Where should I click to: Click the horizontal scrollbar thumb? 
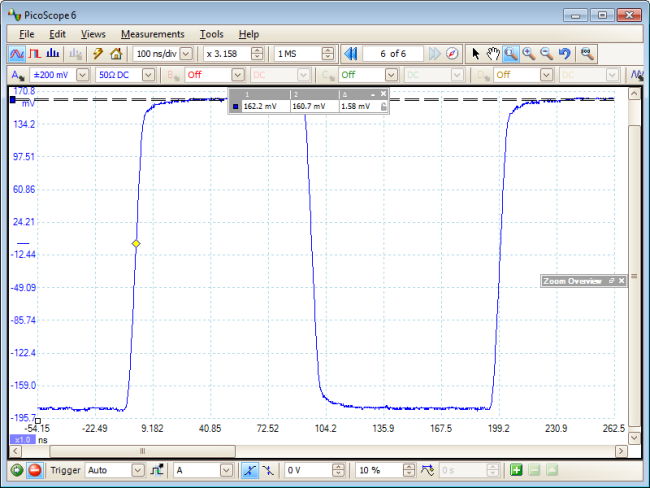pyautogui.click(x=142, y=451)
